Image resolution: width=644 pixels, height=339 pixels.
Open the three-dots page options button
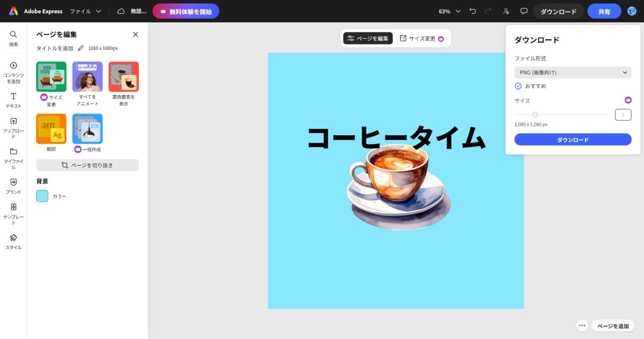[582, 325]
